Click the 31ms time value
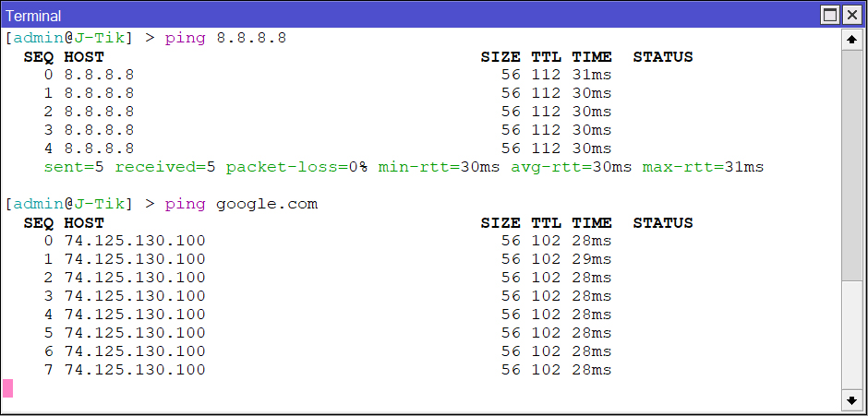The image size is (868, 416). click(x=591, y=75)
